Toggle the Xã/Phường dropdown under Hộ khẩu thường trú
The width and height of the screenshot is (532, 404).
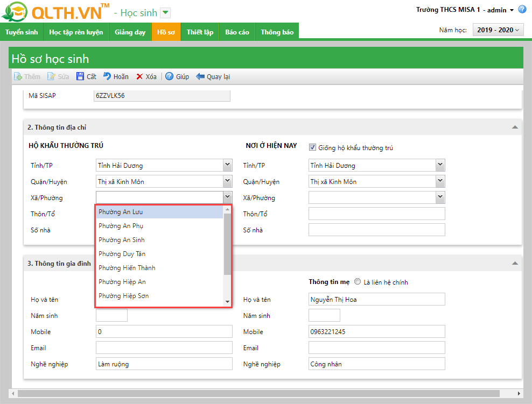(x=228, y=197)
